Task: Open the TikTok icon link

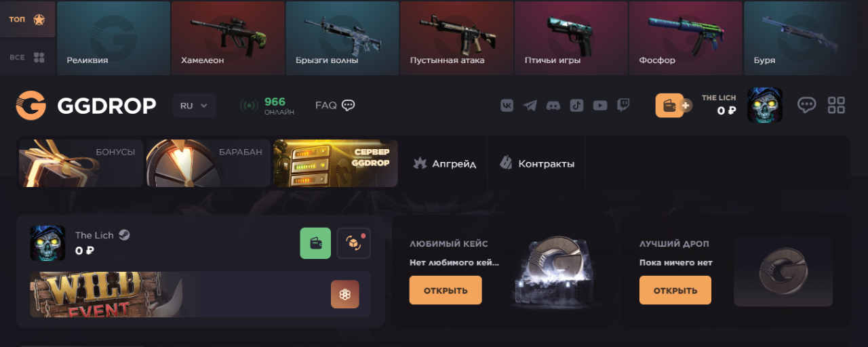Action: point(576,105)
